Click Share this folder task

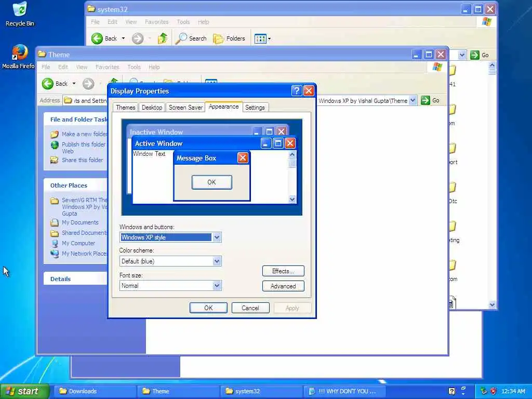pos(77,160)
